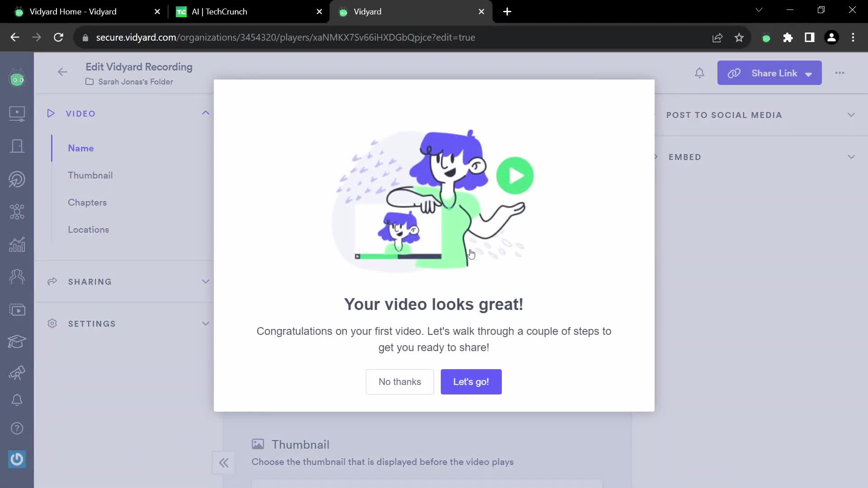Image resolution: width=868 pixels, height=488 pixels.
Task: Click Thumbnail section link
Action: pos(90,175)
